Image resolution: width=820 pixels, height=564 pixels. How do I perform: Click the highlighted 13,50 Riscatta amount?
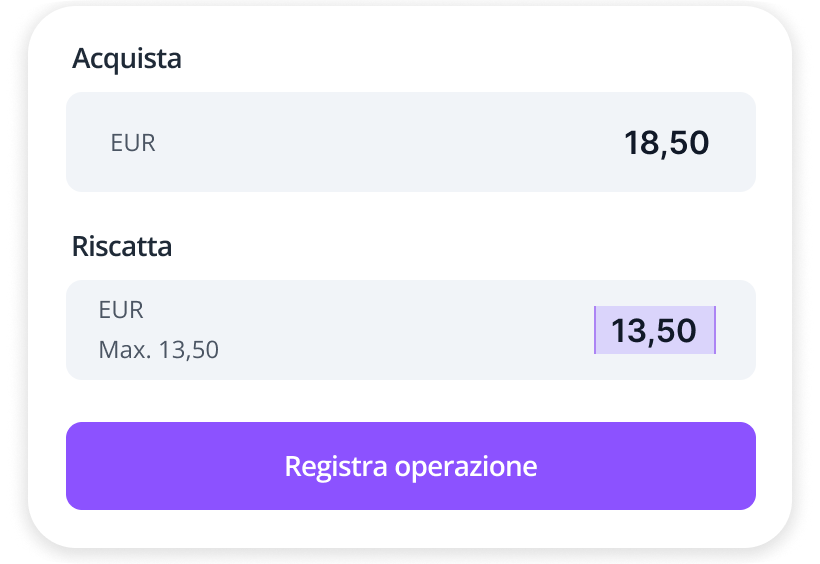click(654, 330)
